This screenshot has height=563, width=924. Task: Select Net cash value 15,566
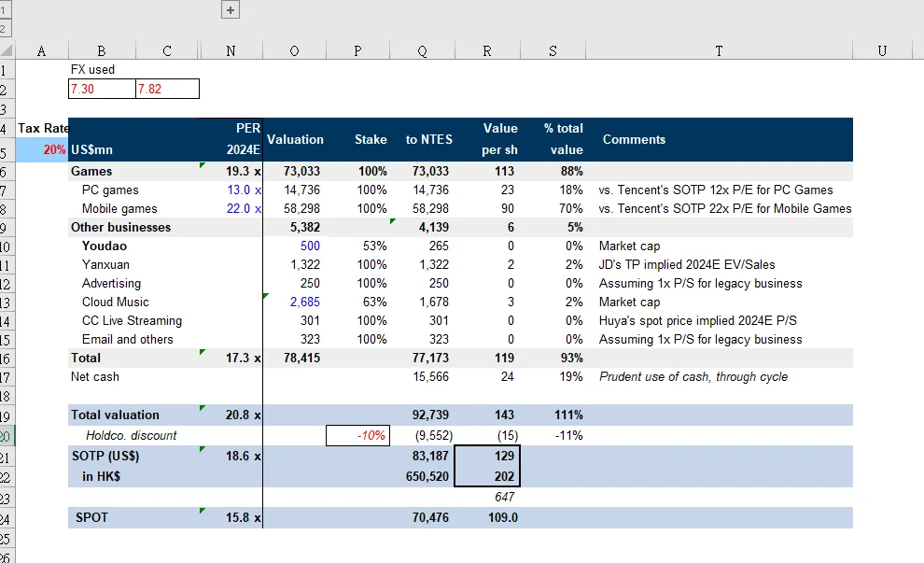point(423,376)
